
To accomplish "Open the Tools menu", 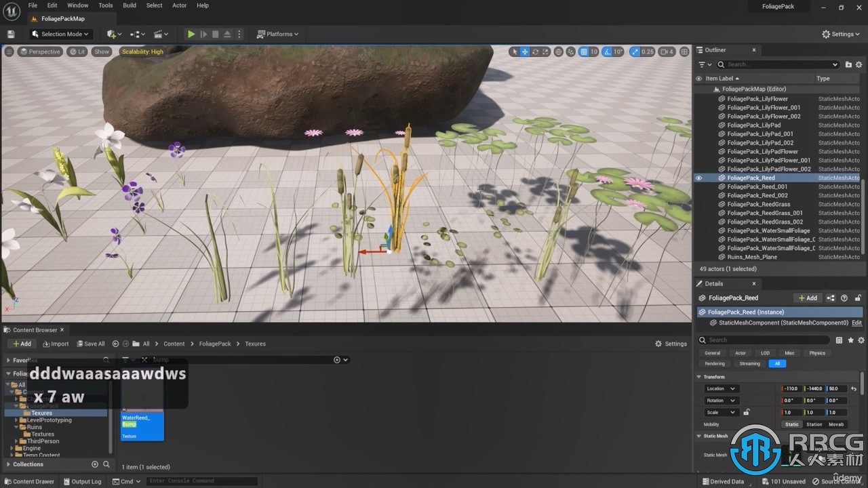I will pyautogui.click(x=106, y=5).
